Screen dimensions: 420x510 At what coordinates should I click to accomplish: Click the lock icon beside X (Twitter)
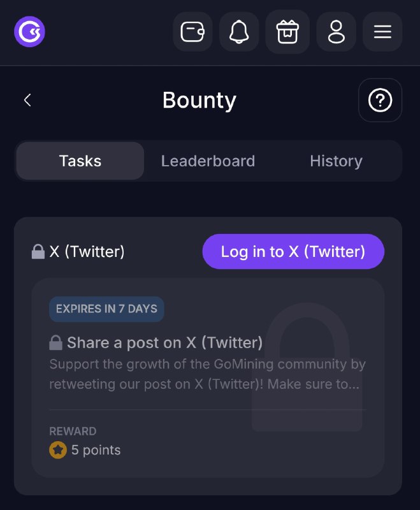click(x=38, y=251)
